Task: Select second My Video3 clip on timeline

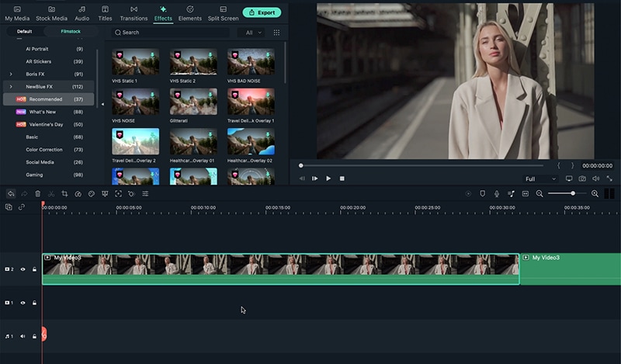Action: pos(571,269)
